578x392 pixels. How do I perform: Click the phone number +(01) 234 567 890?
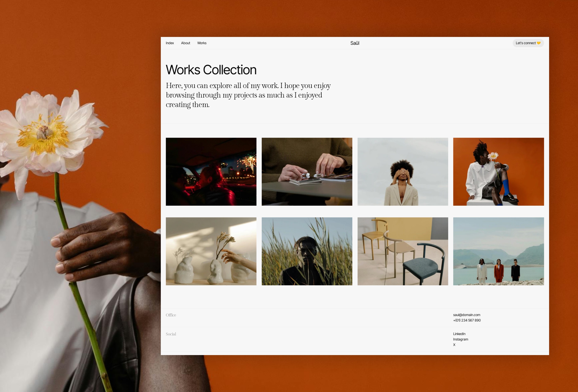coord(467,320)
